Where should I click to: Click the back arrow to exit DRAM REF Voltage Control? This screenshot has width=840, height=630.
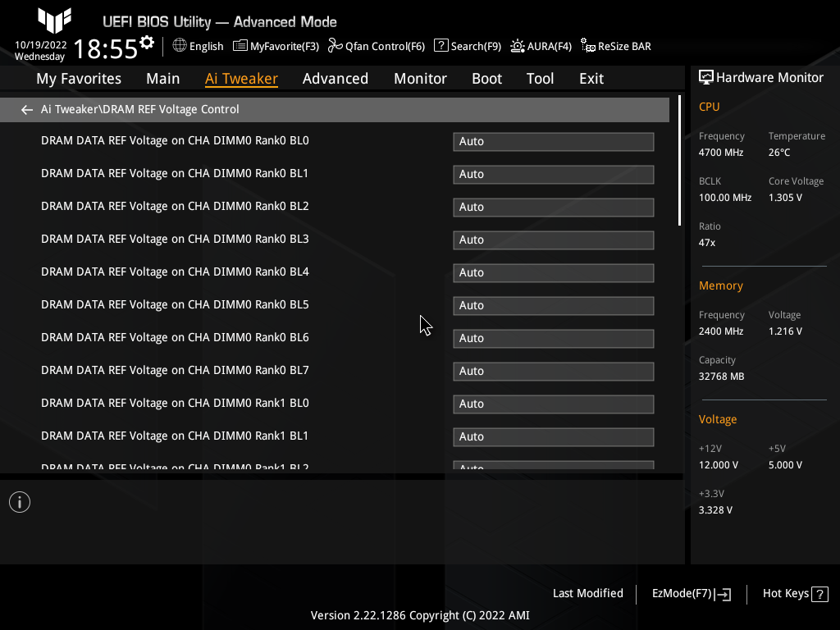point(26,109)
